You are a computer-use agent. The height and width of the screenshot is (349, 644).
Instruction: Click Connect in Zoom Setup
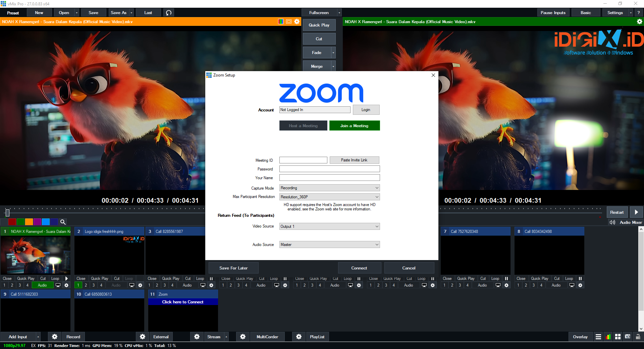359,268
